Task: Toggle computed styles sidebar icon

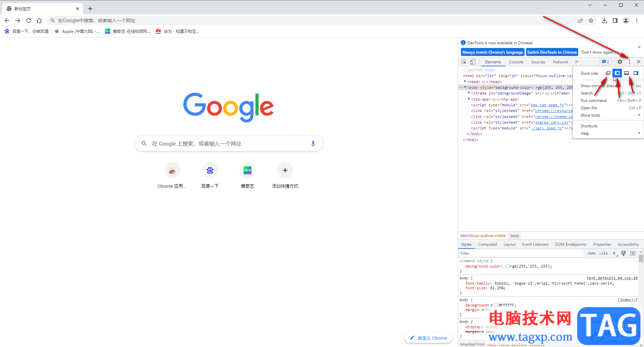Action: tap(633, 253)
